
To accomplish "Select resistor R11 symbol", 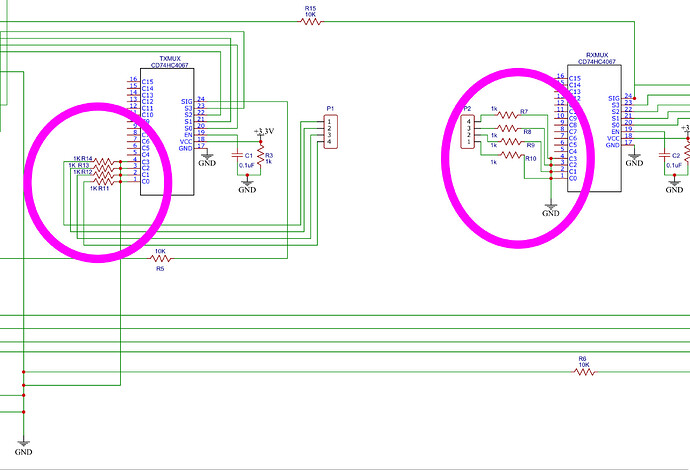I will click(104, 181).
